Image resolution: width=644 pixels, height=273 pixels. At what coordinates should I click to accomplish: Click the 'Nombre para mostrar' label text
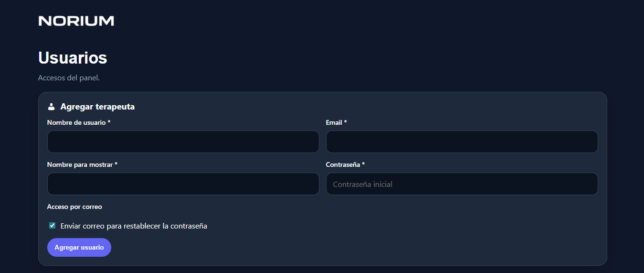(80, 164)
